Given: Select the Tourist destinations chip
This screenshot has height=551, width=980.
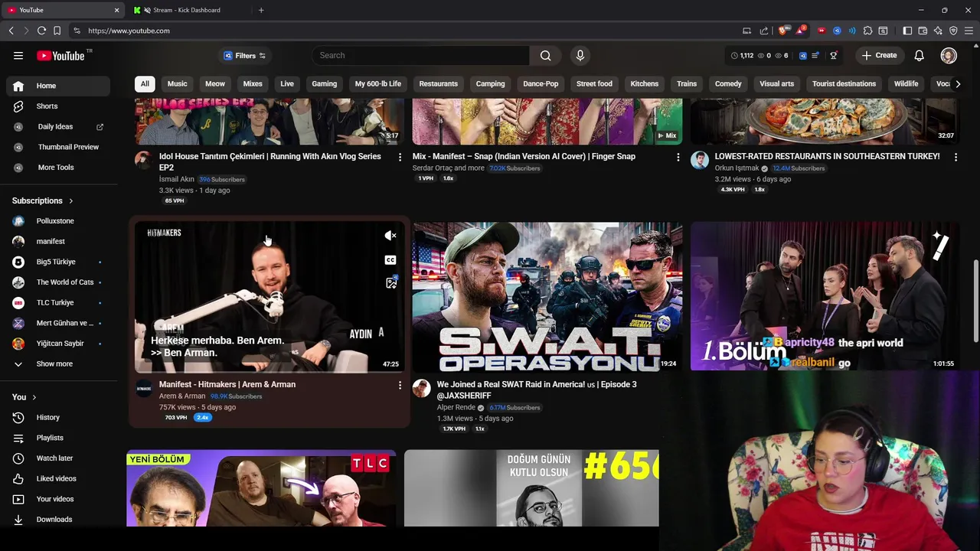Looking at the screenshot, I should point(844,84).
